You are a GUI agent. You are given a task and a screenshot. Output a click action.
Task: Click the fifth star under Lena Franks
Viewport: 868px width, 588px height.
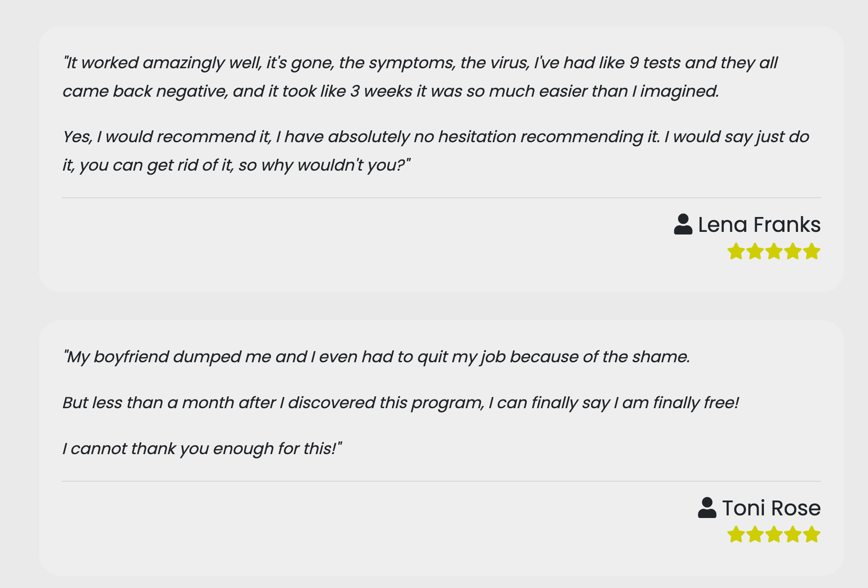point(812,252)
